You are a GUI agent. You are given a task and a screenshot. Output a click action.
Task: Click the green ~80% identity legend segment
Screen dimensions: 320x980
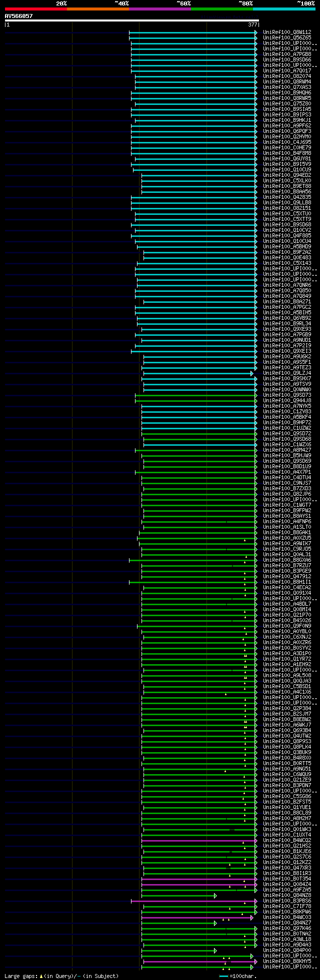(222, 9)
